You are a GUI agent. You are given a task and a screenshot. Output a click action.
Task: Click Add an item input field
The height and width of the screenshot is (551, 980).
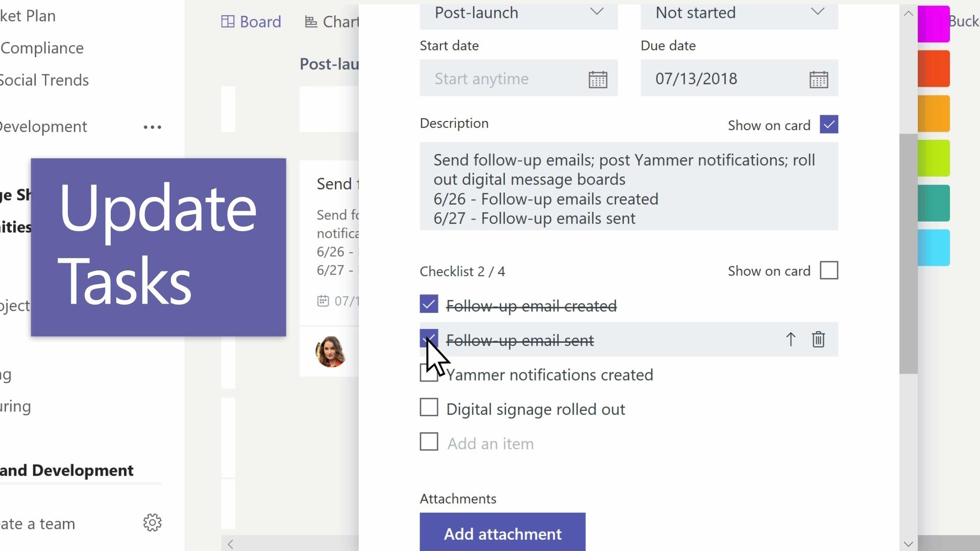coord(491,443)
